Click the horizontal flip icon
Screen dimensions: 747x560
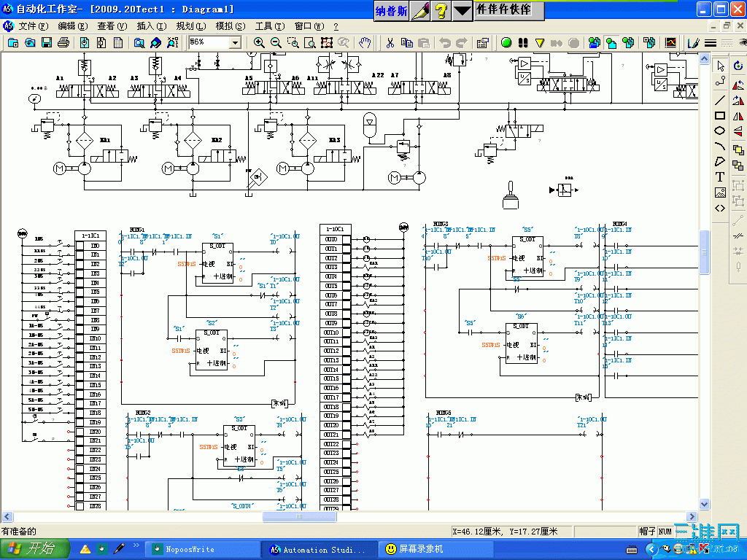738,116
